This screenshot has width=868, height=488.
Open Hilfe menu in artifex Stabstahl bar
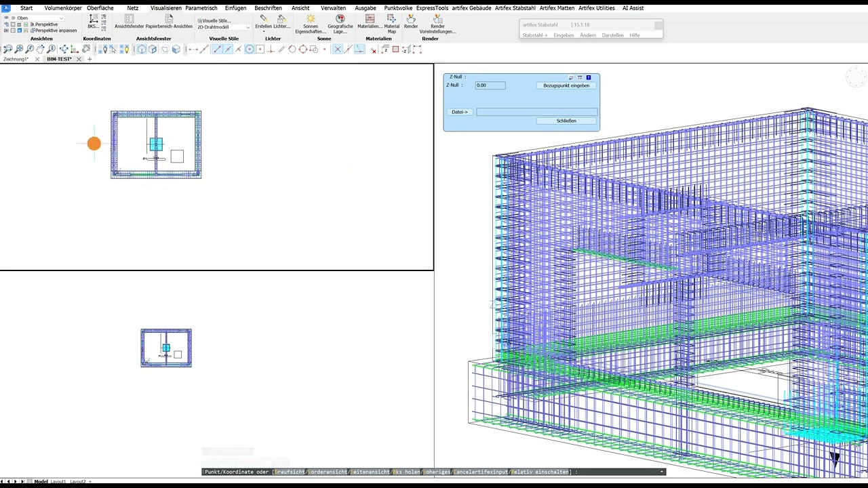[635, 35]
